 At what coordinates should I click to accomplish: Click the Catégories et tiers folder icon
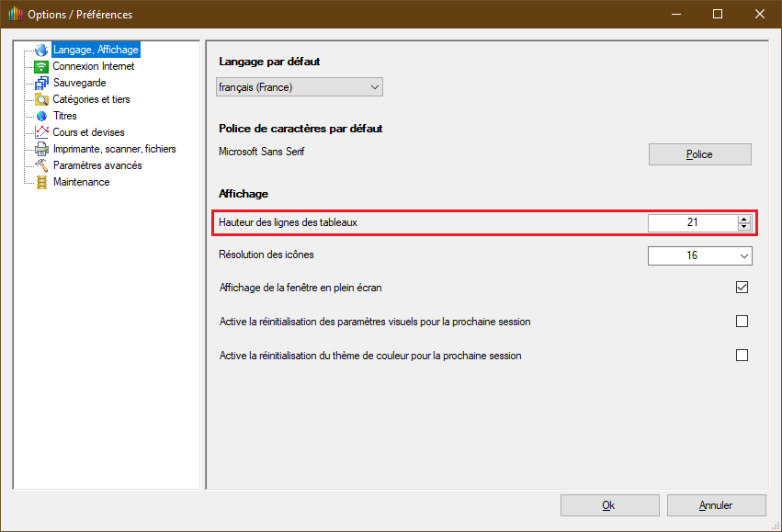(41, 99)
